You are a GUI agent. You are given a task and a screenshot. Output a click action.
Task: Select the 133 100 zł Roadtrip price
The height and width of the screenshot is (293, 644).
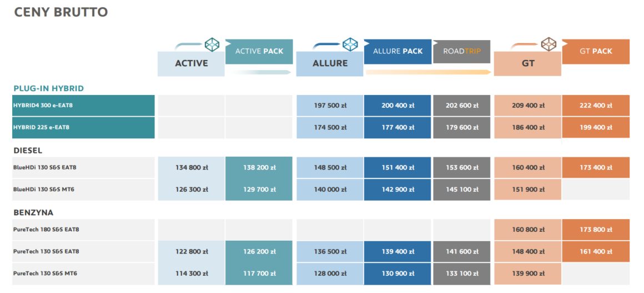coord(462,274)
